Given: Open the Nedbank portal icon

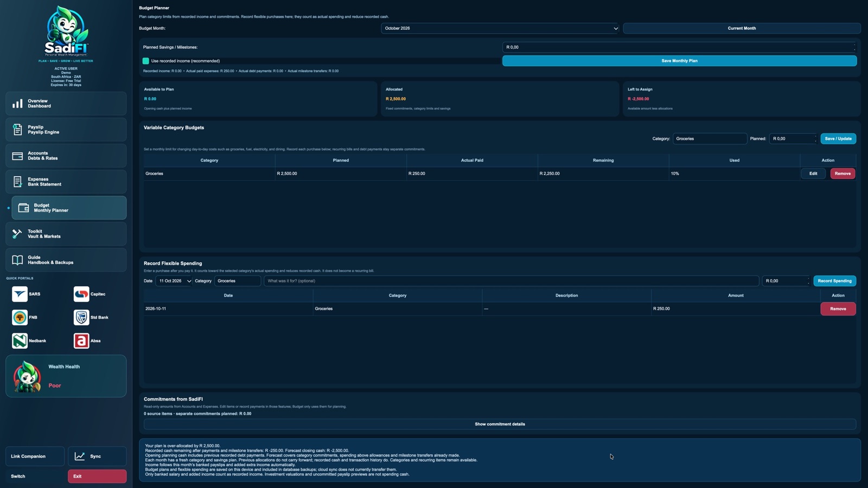Looking at the screenshot, I should (20, 341).
